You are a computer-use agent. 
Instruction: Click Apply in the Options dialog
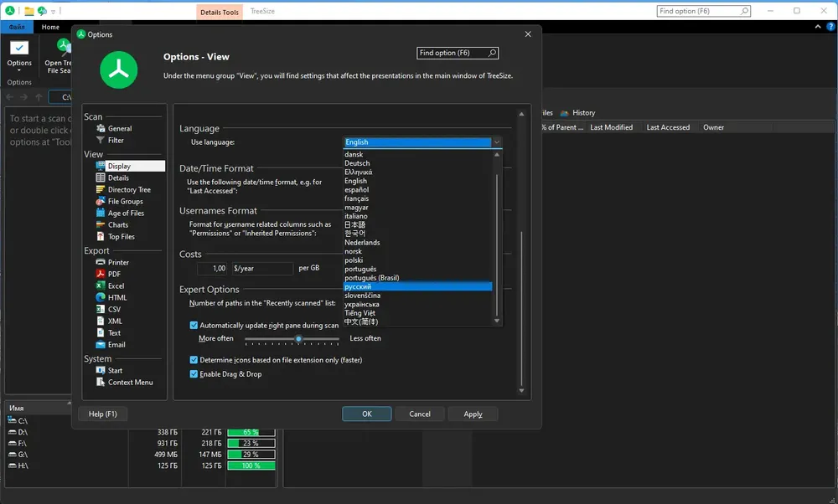(x=473, y=414)
